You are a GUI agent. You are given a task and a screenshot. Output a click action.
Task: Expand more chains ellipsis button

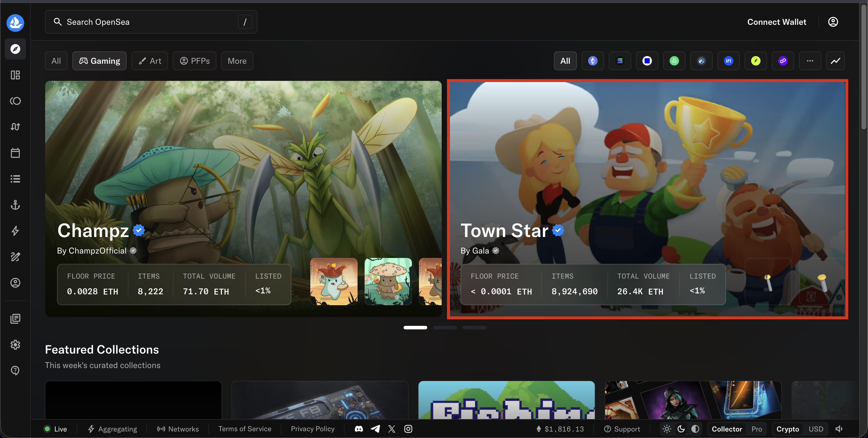[x=810, y=61]
